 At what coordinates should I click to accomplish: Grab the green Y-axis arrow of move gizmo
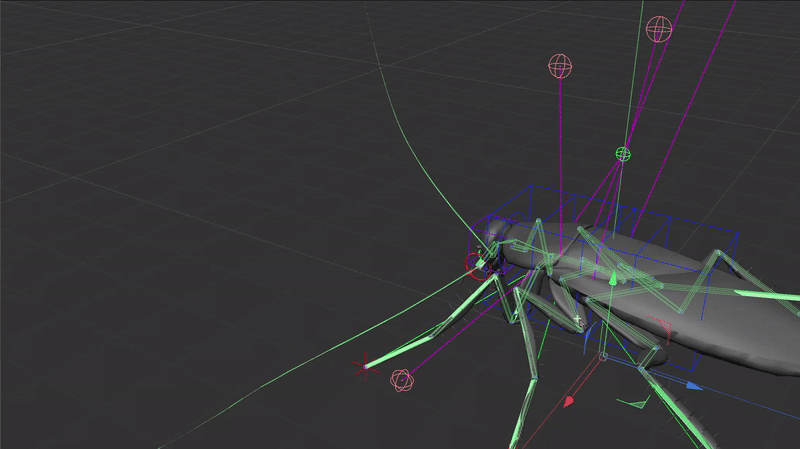coord(614,278)
